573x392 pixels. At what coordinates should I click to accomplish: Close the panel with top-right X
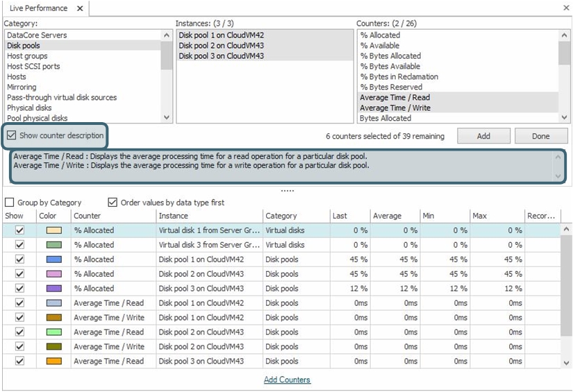(x=565, y=8)
